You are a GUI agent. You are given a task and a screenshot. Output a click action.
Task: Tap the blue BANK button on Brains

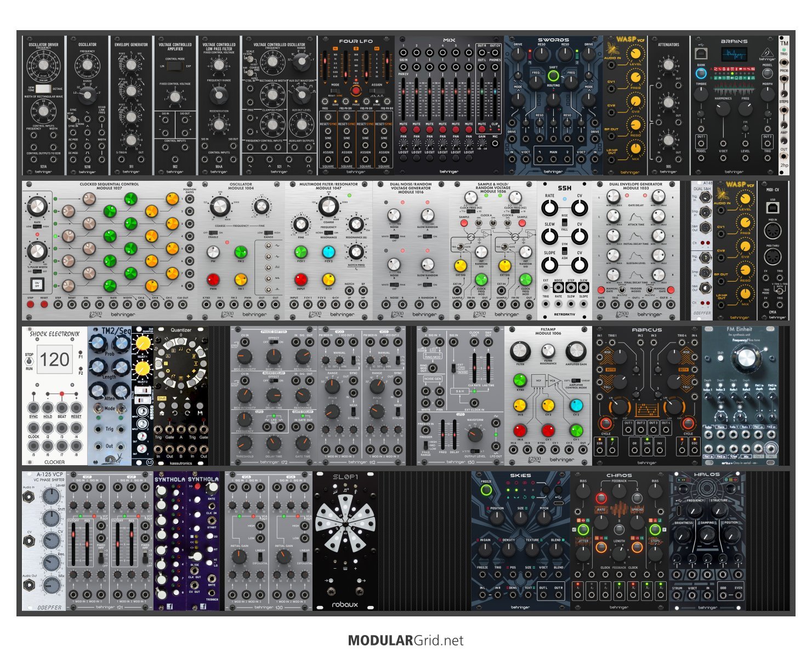click(701, 72)
